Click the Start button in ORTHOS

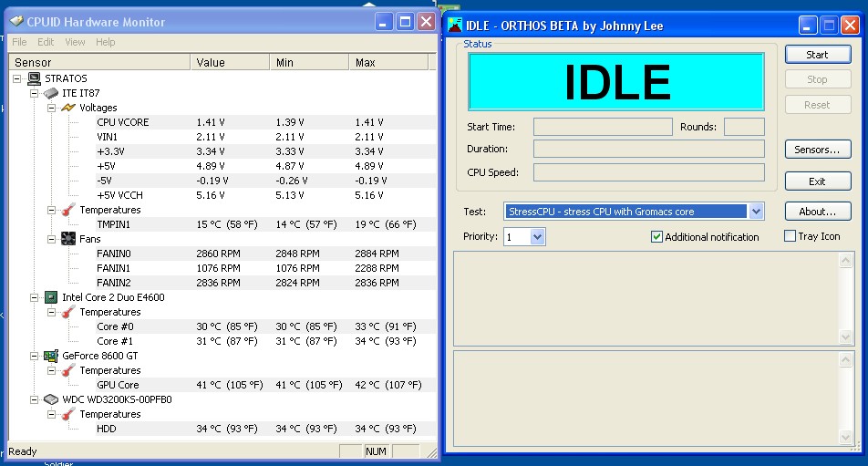pyautogui.click(x=818, y=54)
